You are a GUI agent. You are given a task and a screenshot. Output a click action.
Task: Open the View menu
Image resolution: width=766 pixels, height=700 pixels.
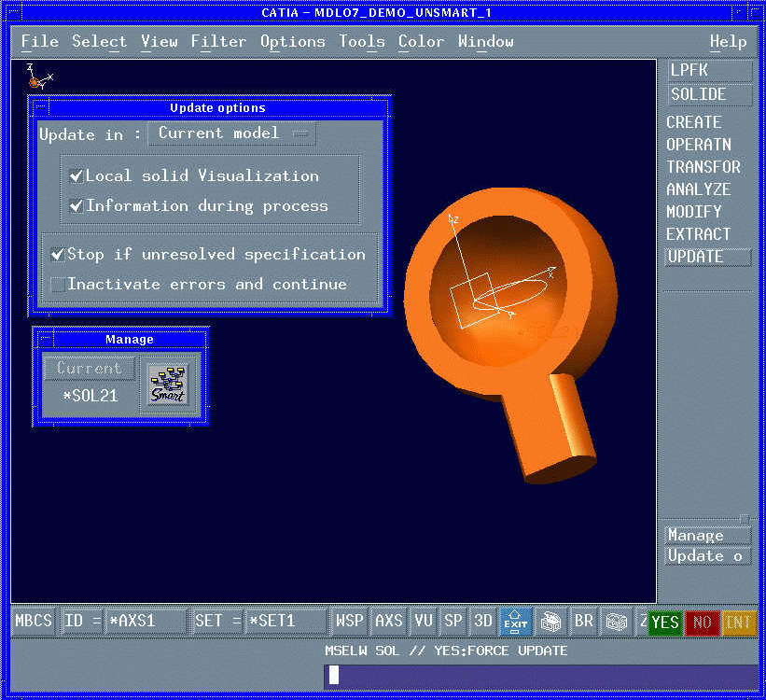[160, 42]
